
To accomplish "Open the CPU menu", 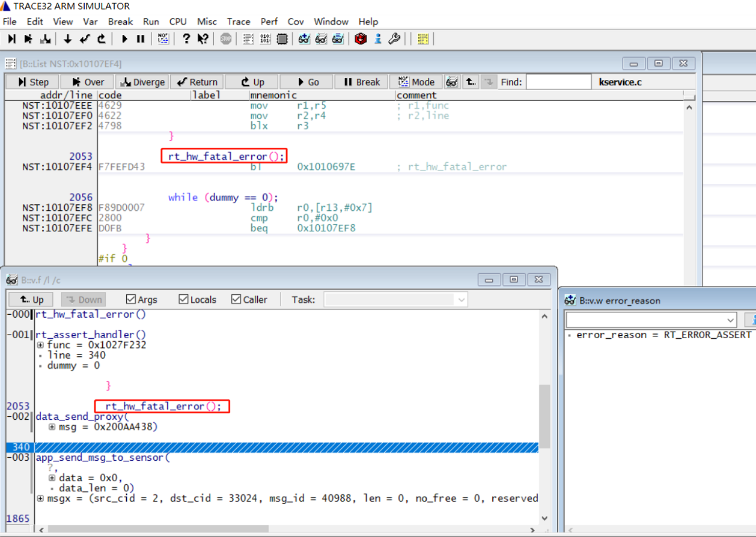I will pyautogui.click(x=178, y=22).
